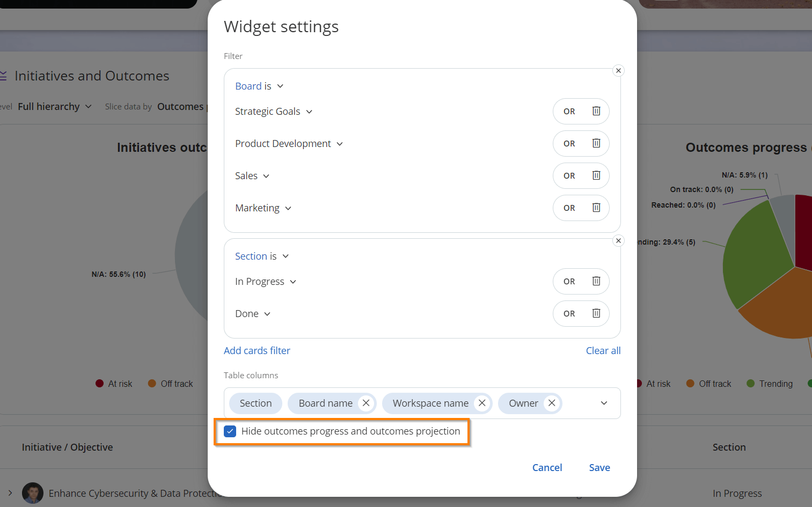This screenshot has height=507, width=812.
Task: Remove the Section filter group
Action: point(619,240)
